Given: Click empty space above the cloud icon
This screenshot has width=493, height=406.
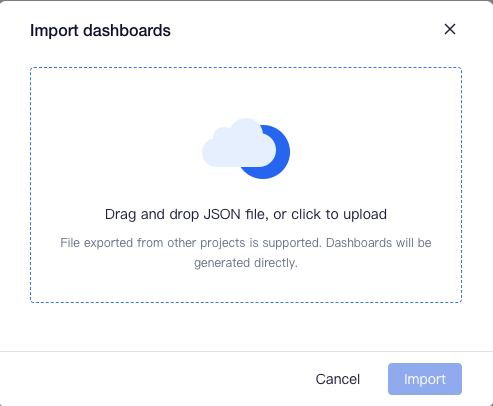Looking at the screenshot, I should [x=246, y=93].
